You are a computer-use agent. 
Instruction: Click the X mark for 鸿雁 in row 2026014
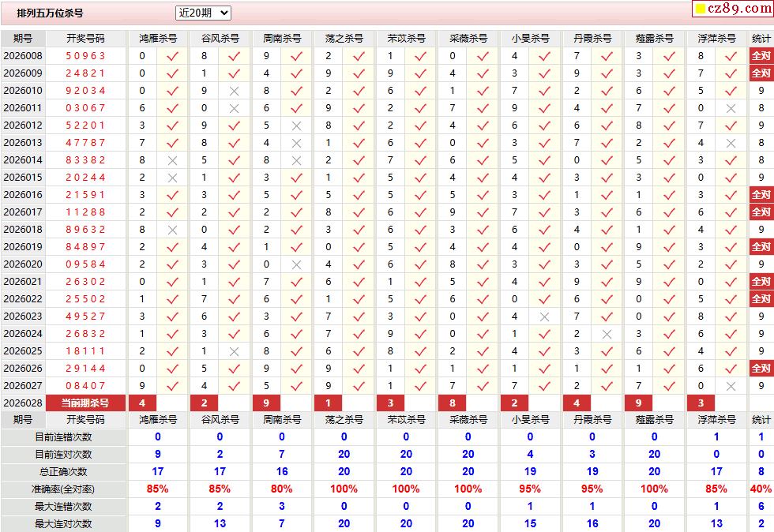(172, 160)
